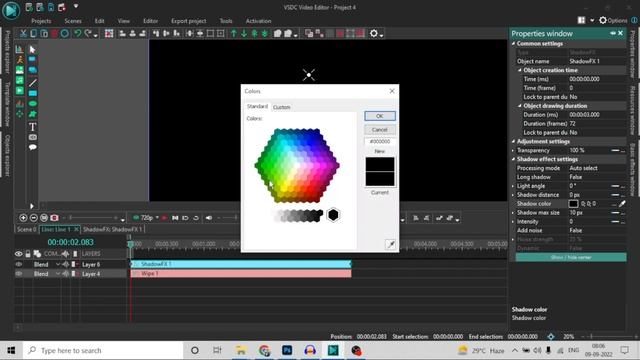Click the loop playback icon below the preview
Image resolution: width=640 pixels, height=360 pixels.
tap(196, 218)
